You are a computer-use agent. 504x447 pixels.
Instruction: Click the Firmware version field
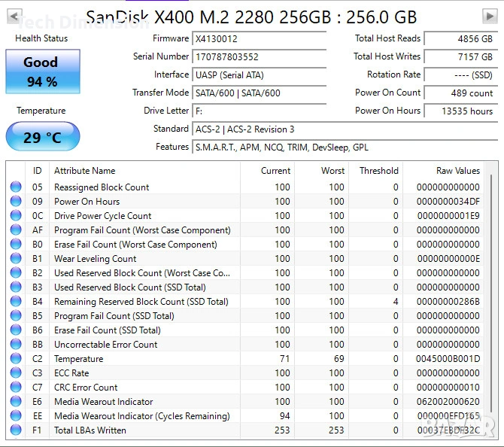(x=259, y=38)
